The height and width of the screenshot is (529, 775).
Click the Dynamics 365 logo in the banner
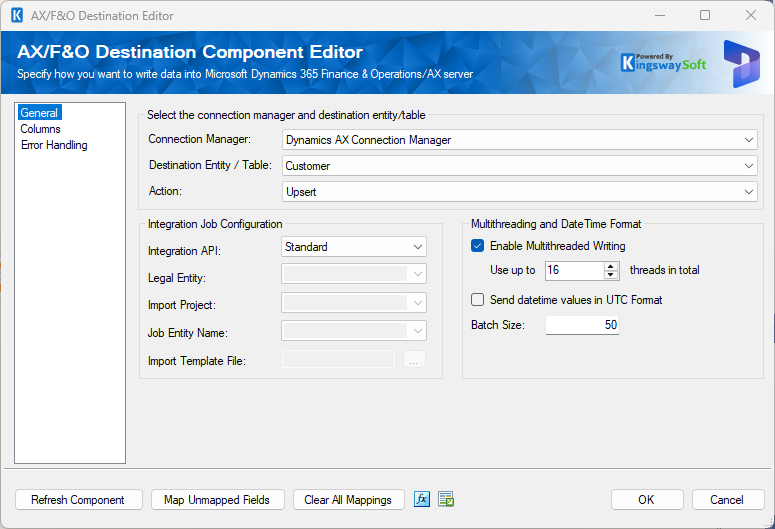click(742, 64)
